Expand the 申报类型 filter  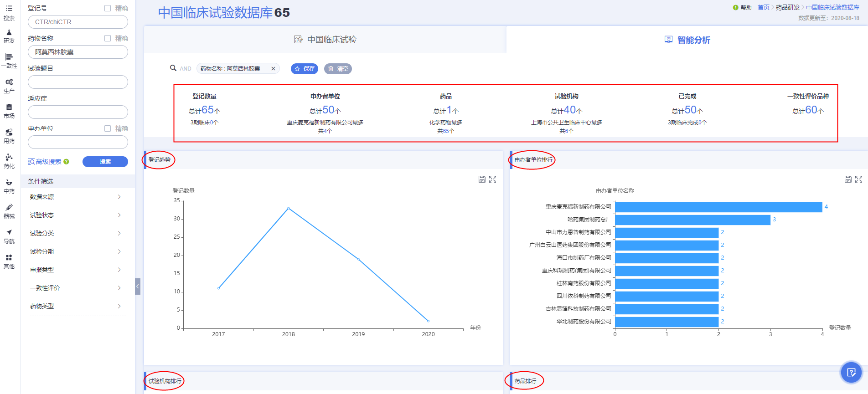click(75, 270)
